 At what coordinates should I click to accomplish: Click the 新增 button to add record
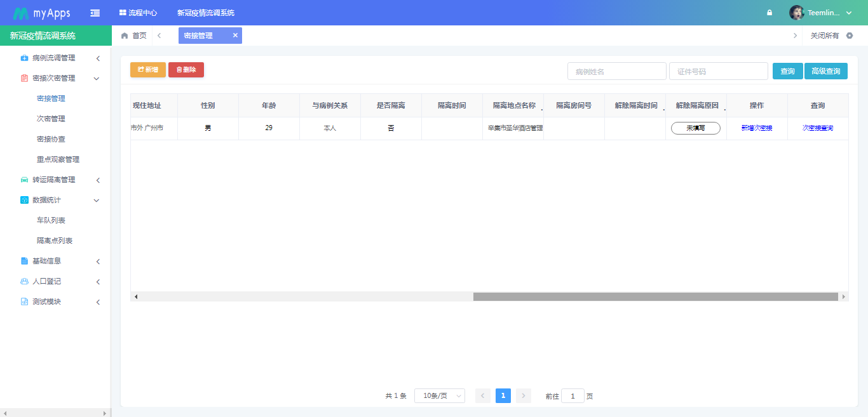pos(147,70)
